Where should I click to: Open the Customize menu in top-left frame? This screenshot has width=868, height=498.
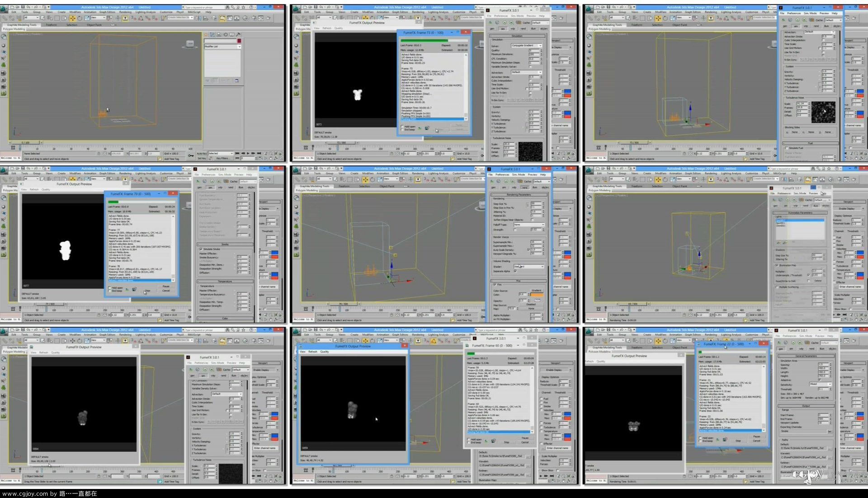[x=166, y=12]
